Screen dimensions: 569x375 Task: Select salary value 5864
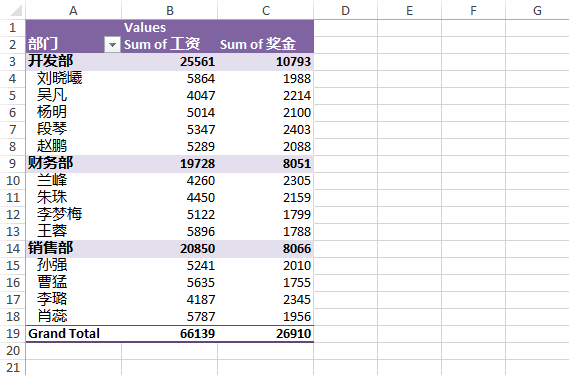coord(201,79)
